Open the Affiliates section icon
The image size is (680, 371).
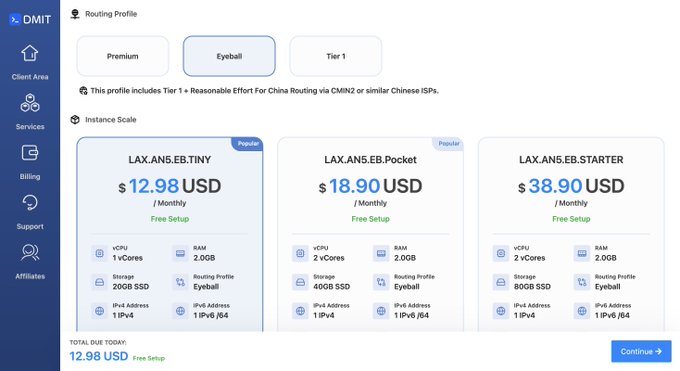29,253
